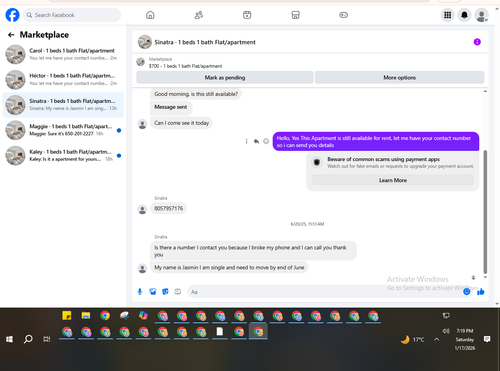Image resolution: width=500 pixels, height=371 pixels.
Task: Open the emoji picker in message box
Action: (467, 292)
